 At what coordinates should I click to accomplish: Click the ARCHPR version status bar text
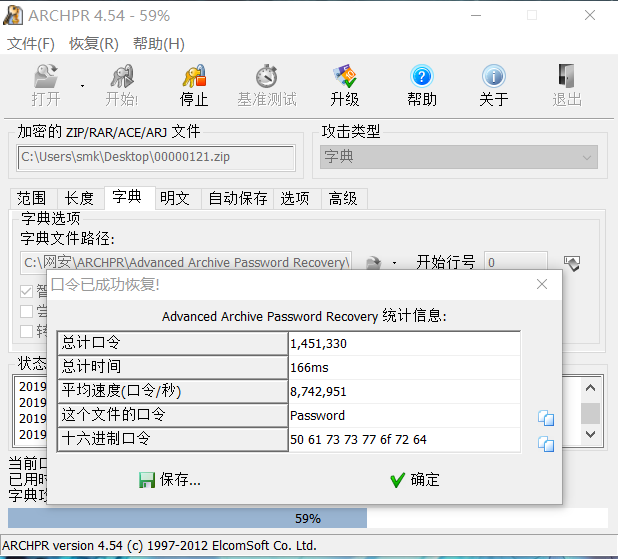(x=159, y=546)
